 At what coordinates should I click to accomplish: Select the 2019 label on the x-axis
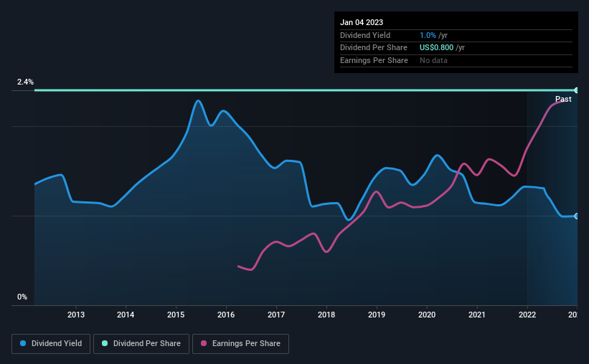point(377,315)
